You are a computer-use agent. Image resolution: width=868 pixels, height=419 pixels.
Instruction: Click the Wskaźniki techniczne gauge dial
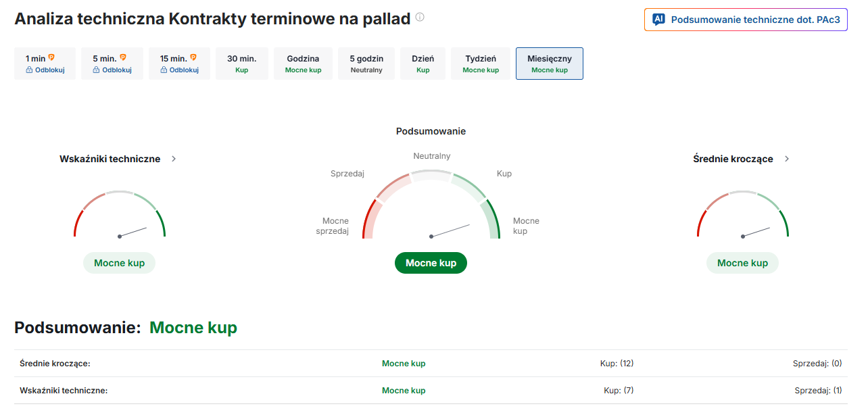120,216
